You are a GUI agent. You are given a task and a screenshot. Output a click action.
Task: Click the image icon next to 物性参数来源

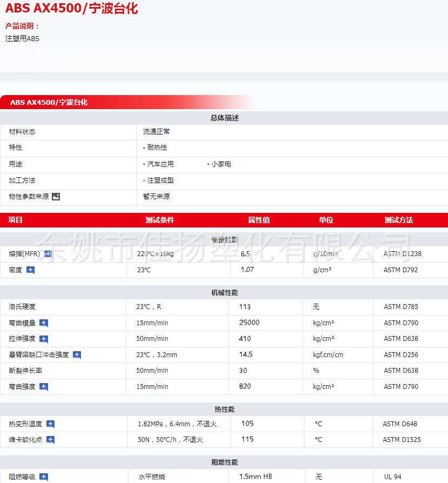tap(56, 197)
